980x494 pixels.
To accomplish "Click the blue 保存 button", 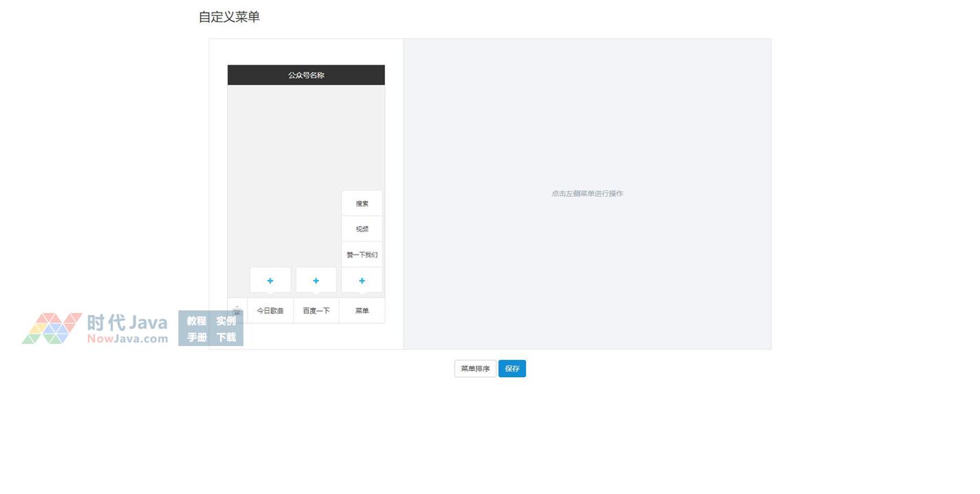I will click(x=512, y=369).
